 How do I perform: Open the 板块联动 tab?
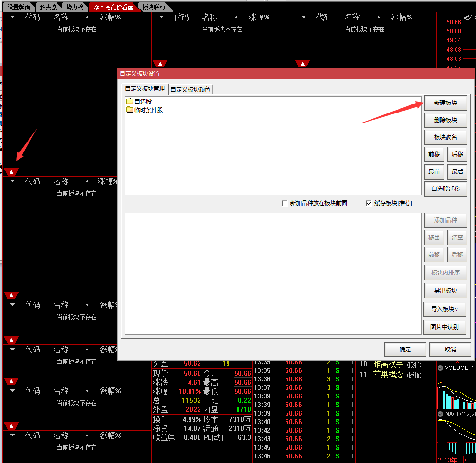coord(154,7)
